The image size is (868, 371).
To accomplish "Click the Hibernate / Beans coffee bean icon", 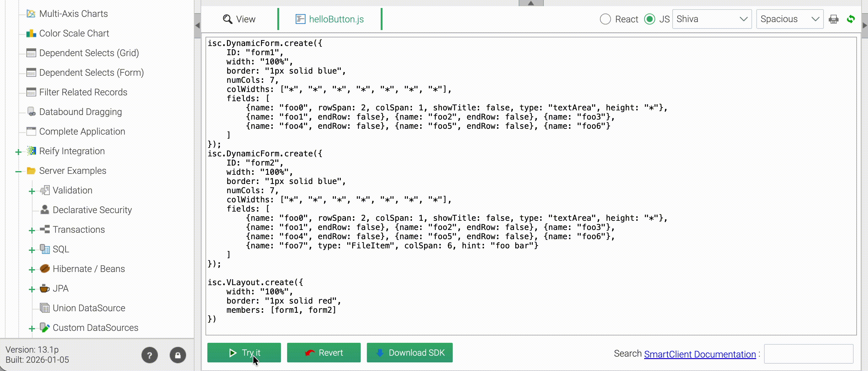I will tap(44, 269).
